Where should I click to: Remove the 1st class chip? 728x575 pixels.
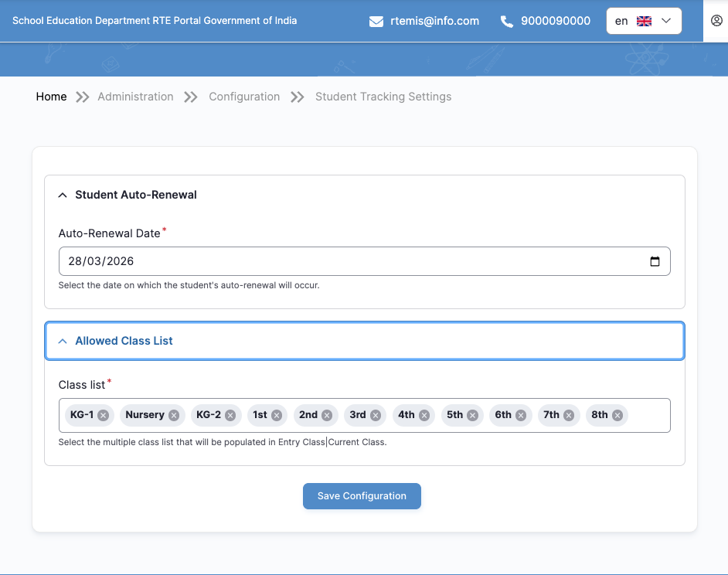coord(277,415)
